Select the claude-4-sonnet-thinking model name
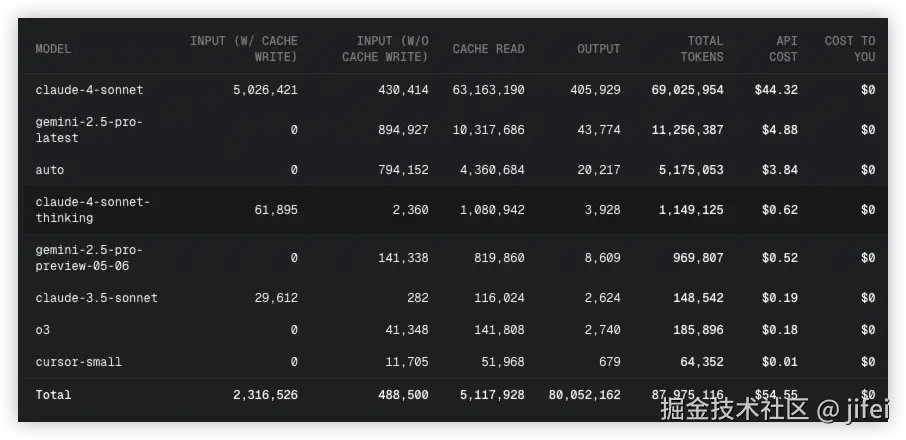The width and height of the screenshot is (906, 440). [92, 210]
